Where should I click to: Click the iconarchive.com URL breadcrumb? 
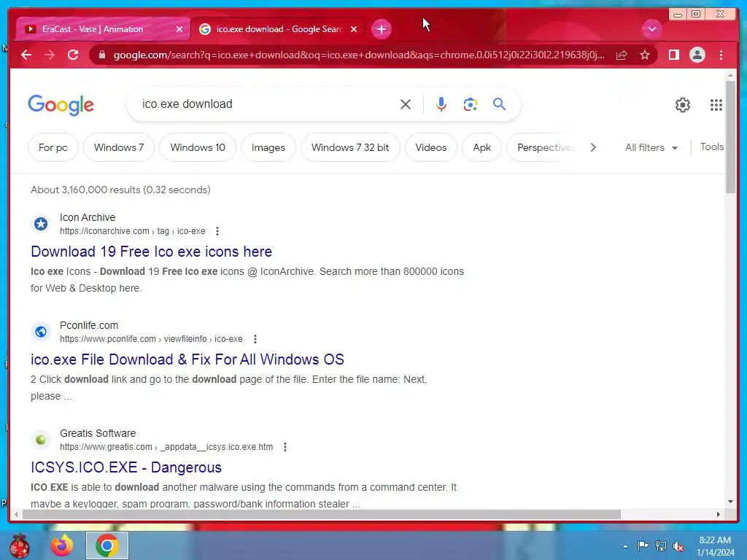coord(133,231)
